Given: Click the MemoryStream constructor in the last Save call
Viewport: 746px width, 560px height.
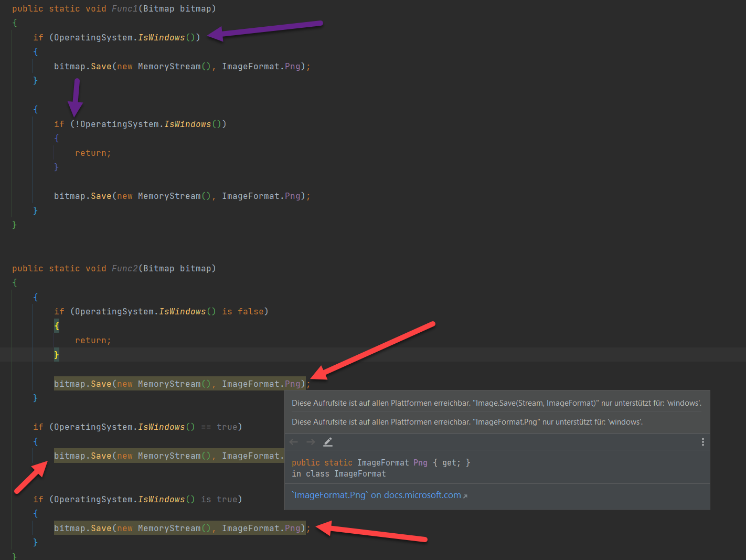Looking at the screenshot, I should [x=169, y=528].
